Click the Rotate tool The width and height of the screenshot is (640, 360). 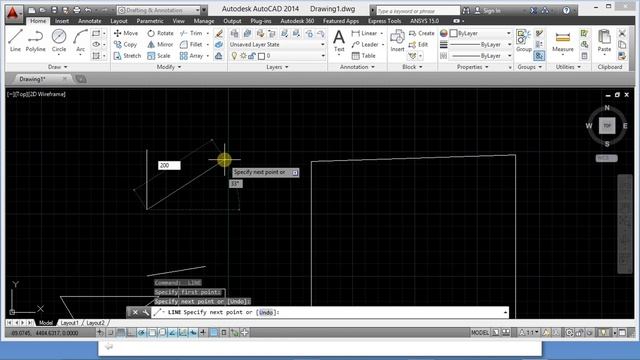point(160,33)
